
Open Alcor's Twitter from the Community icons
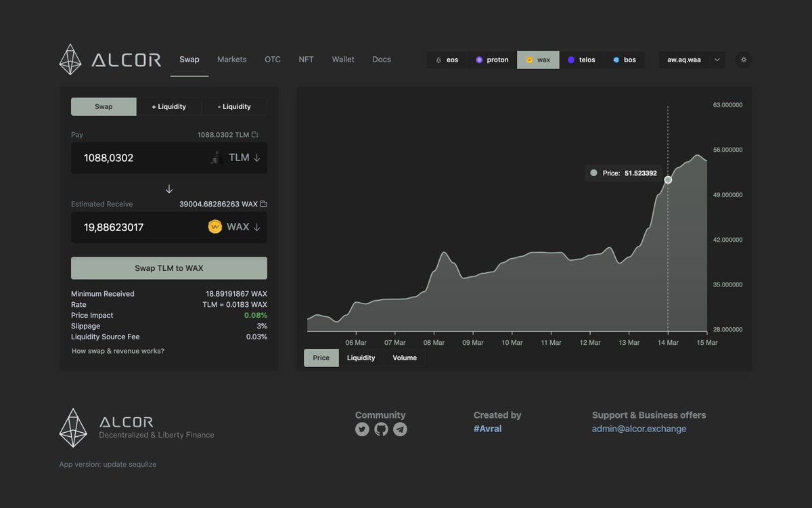click(x=362, y=429)
